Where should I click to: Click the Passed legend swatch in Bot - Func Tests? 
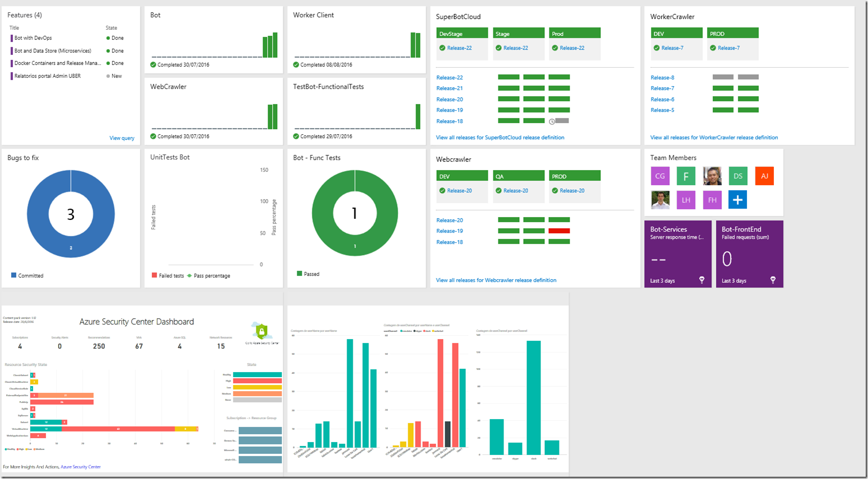[299, 274]
